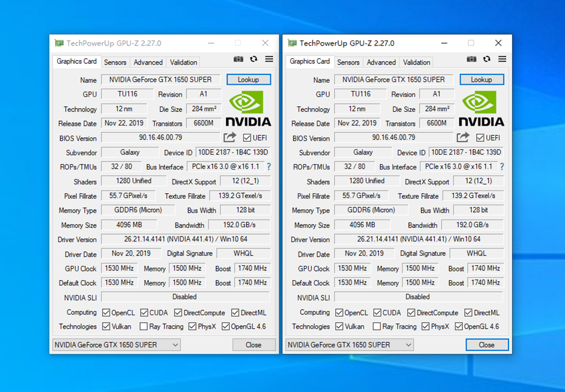Click NVIDIA logo in left window

tap(248, 108)
